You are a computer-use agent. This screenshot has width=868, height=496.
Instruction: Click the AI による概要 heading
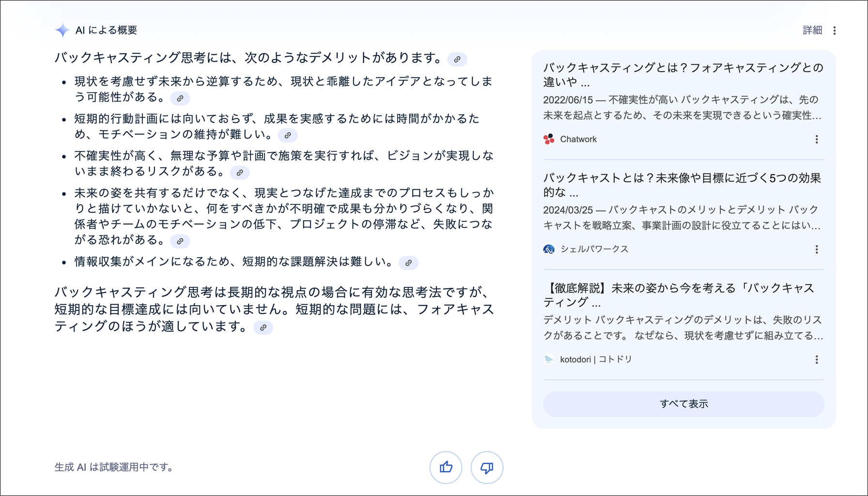(x=106, y=30)
